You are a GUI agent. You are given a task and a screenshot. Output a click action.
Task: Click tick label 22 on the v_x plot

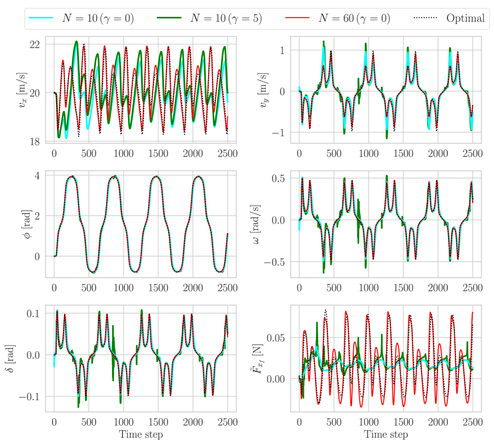pos(35,45)
